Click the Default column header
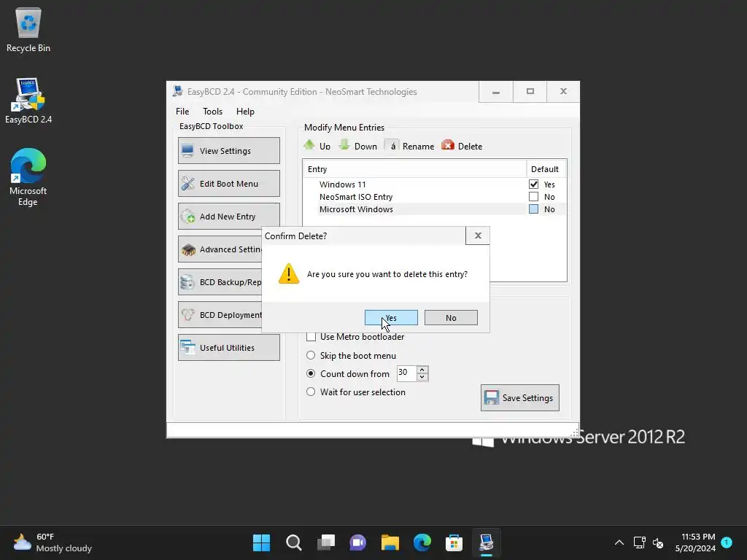747x560 pixels. (546, 169)
